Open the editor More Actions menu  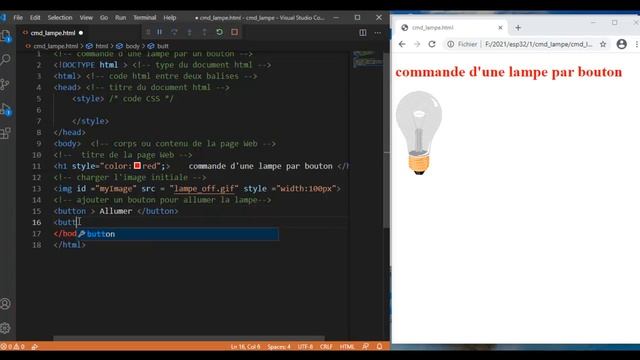[378, 33]
